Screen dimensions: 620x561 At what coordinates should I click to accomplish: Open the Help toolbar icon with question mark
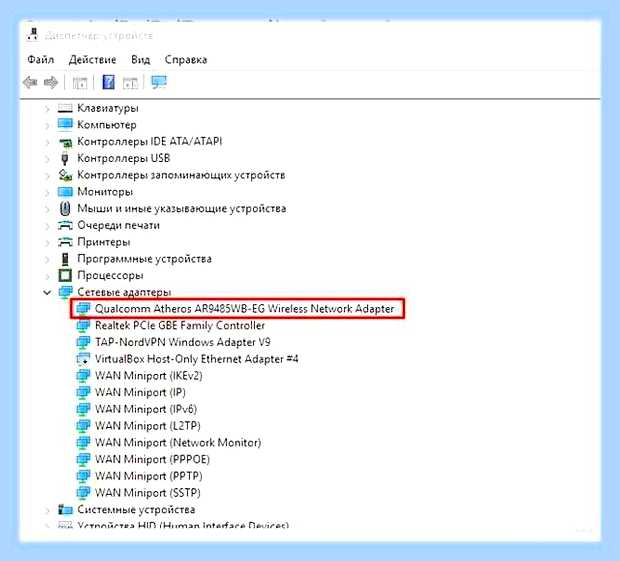108,82
